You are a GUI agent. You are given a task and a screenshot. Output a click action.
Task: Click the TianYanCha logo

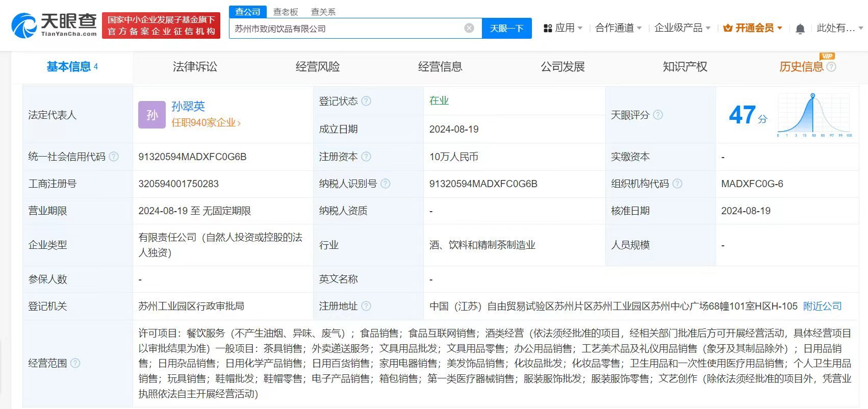point(54,25)
